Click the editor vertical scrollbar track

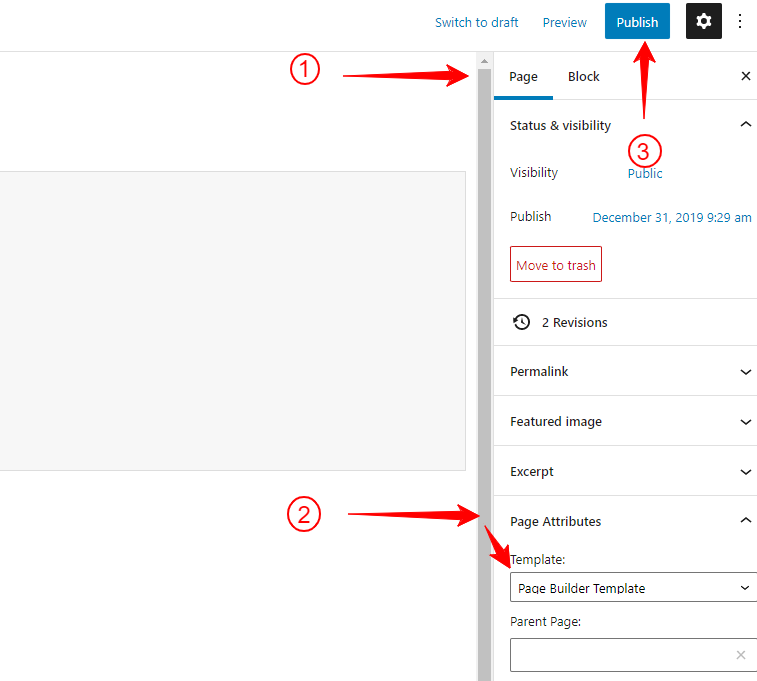click(484, 375)
